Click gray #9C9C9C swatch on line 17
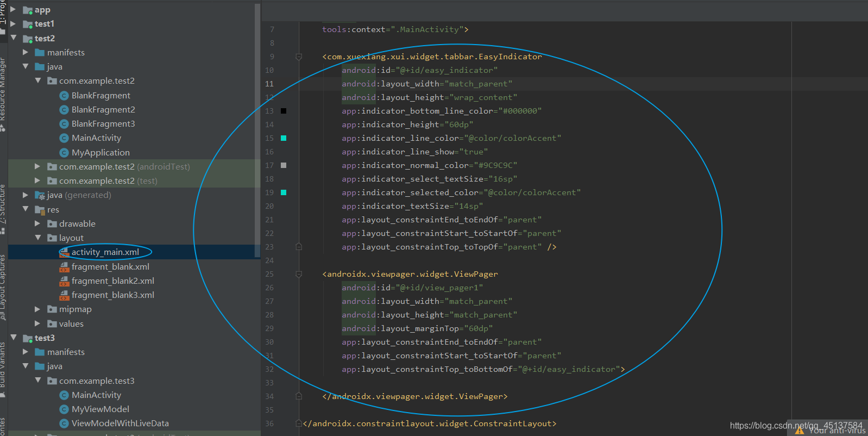 click(284, 165)
